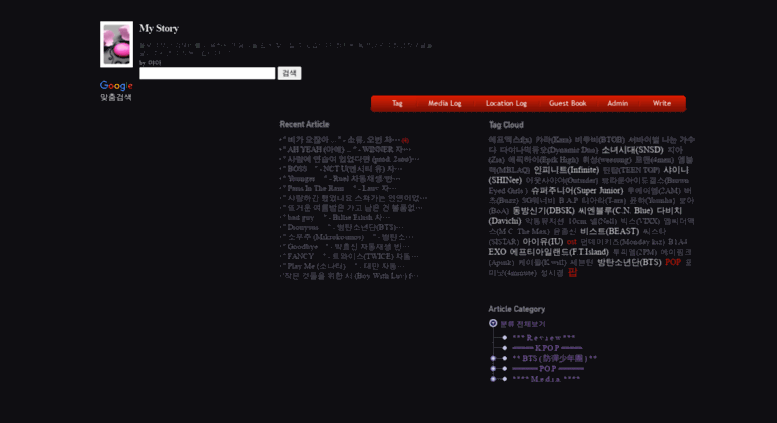
Task: Select the EXO tag
Action: 497,252
